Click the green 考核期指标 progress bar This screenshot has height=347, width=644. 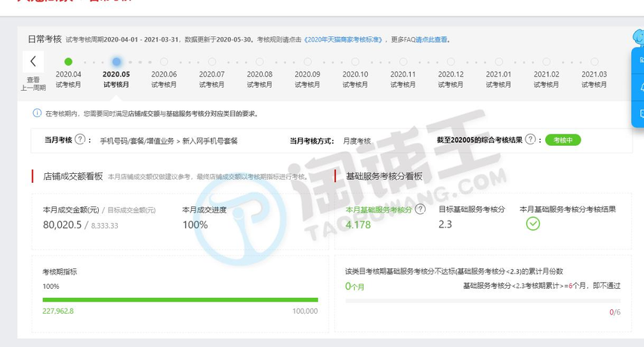click(x=180, y=299)
